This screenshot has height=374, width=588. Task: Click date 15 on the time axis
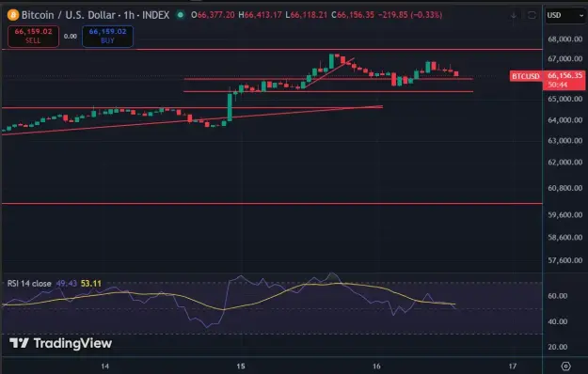click(x=241, y=366)
